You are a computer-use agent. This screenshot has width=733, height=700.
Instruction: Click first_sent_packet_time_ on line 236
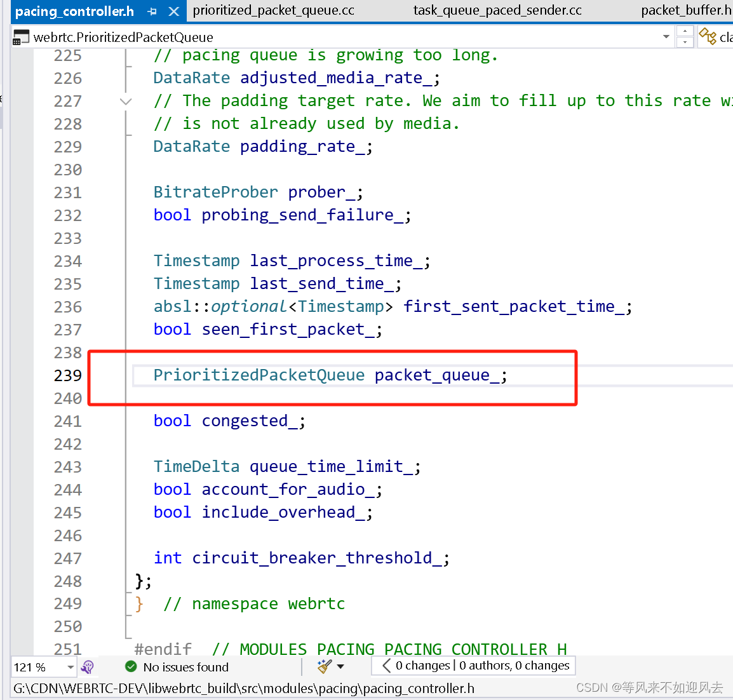tap(514, 307)
